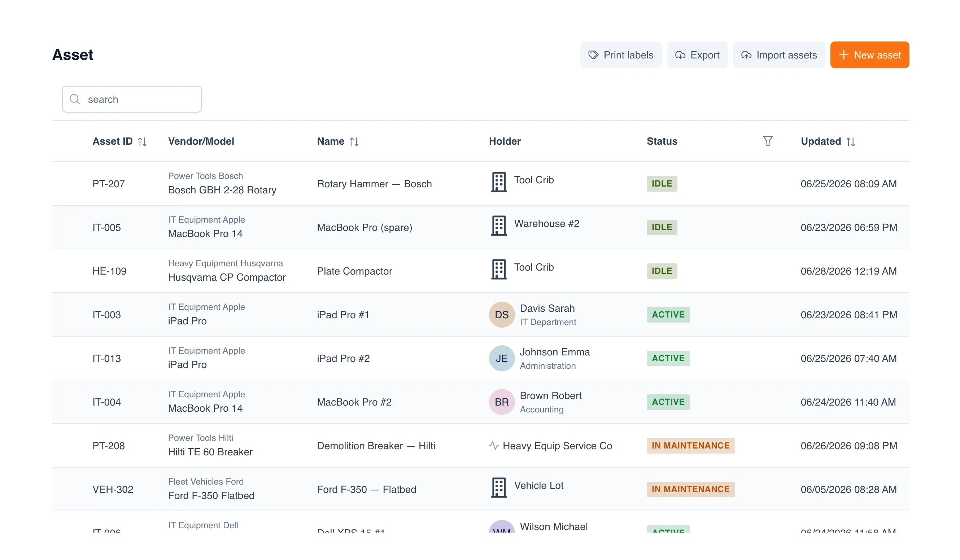960x560 pixels.
Task: Click name Ford F-350 — Flatbed
Action: coord(366,489)
